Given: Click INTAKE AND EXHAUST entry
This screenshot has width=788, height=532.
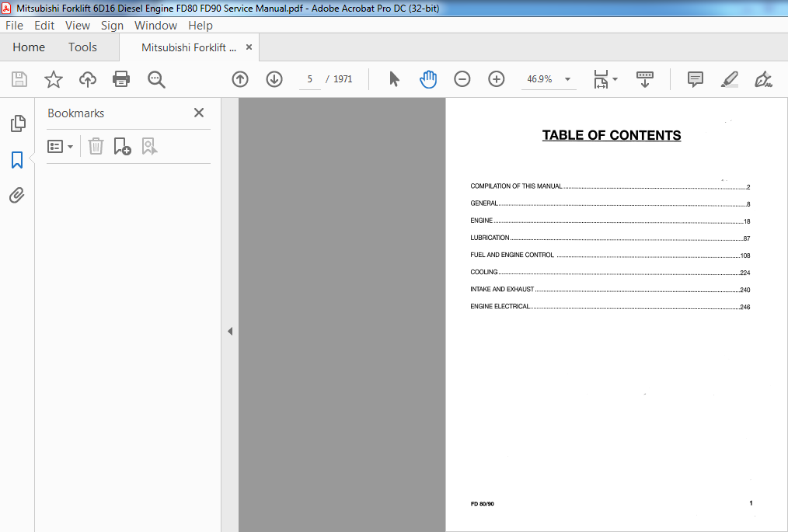Looking at the screenshot, I should 610,290.
